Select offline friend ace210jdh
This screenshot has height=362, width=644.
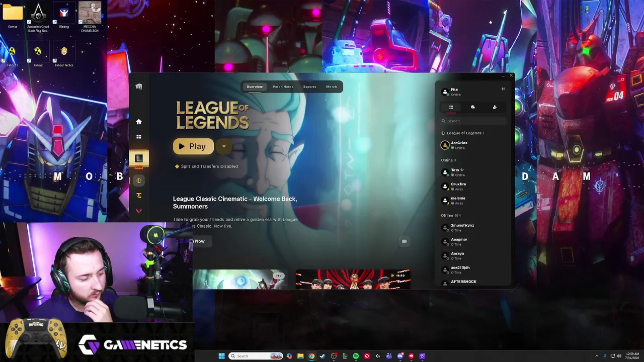473,270
